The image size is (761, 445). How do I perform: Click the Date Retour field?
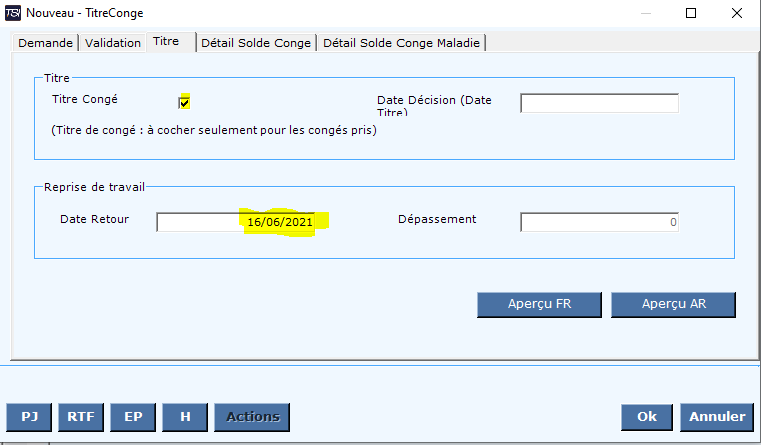243,222
